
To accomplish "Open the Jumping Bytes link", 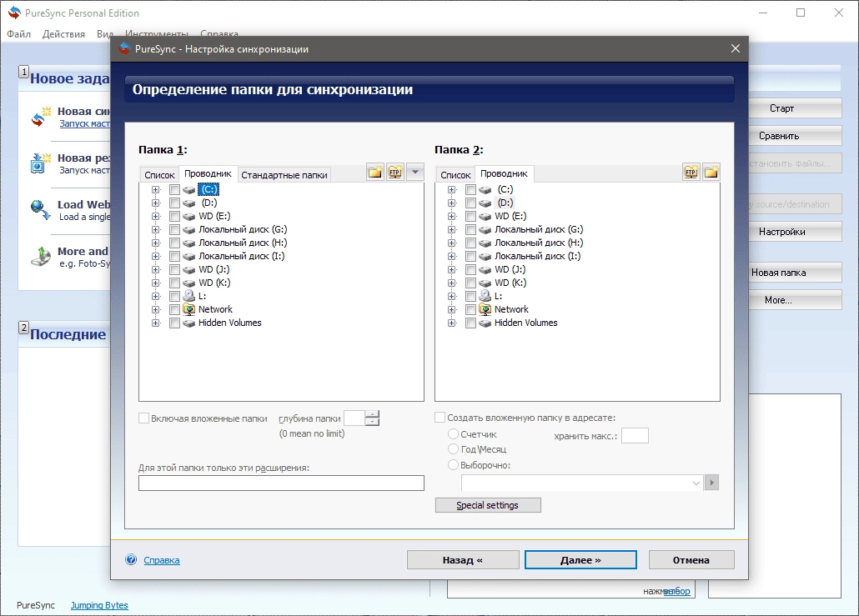I will pyautogui.click(x=99, y=605).
